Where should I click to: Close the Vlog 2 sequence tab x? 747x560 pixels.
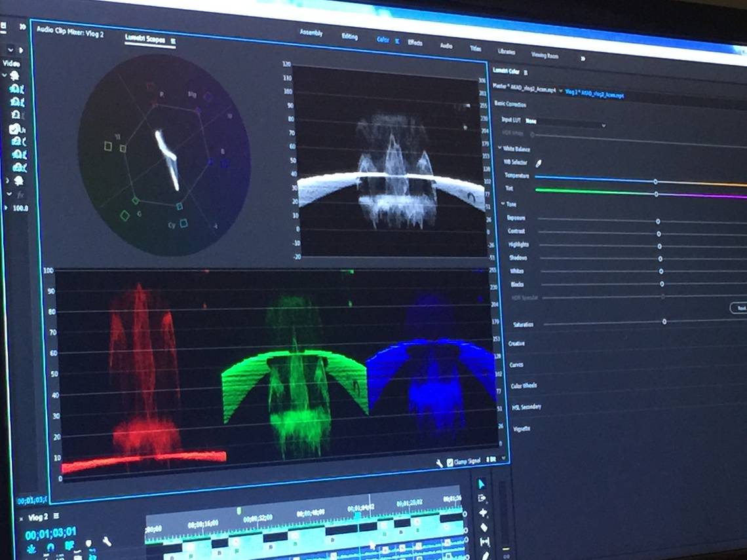[x=22, y=519]
